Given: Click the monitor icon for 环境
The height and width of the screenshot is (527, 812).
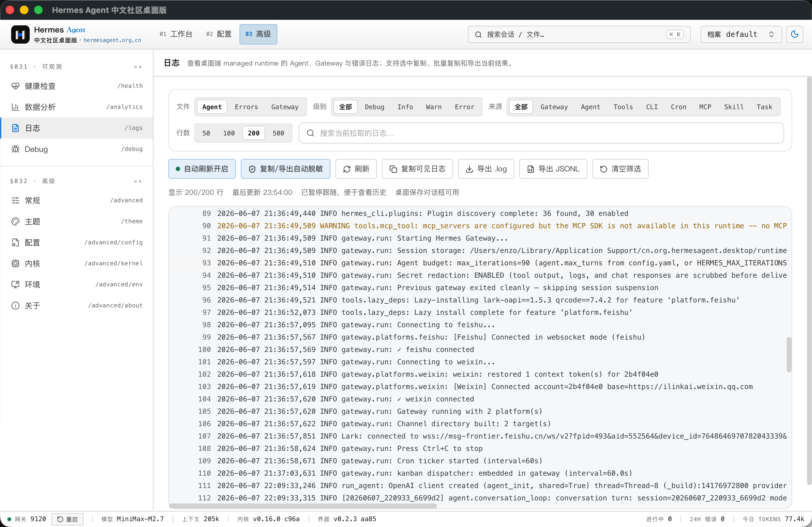Looking at the screenshot, I should point(15,285).
